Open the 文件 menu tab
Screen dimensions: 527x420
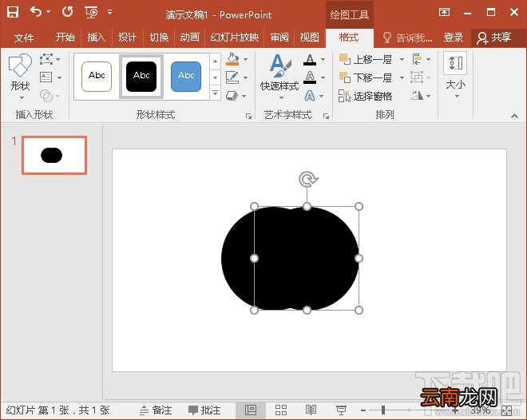pyautogui.click(x=24, y=38)
